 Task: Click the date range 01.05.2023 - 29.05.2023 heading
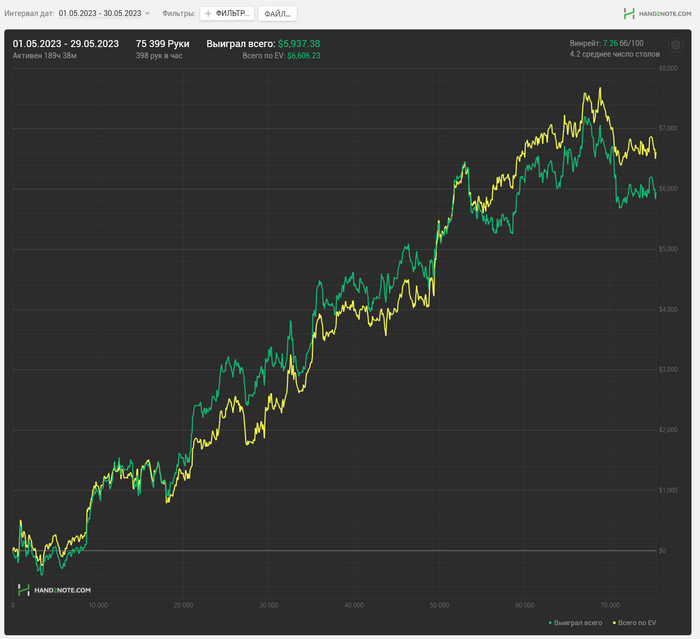(66, 44)
